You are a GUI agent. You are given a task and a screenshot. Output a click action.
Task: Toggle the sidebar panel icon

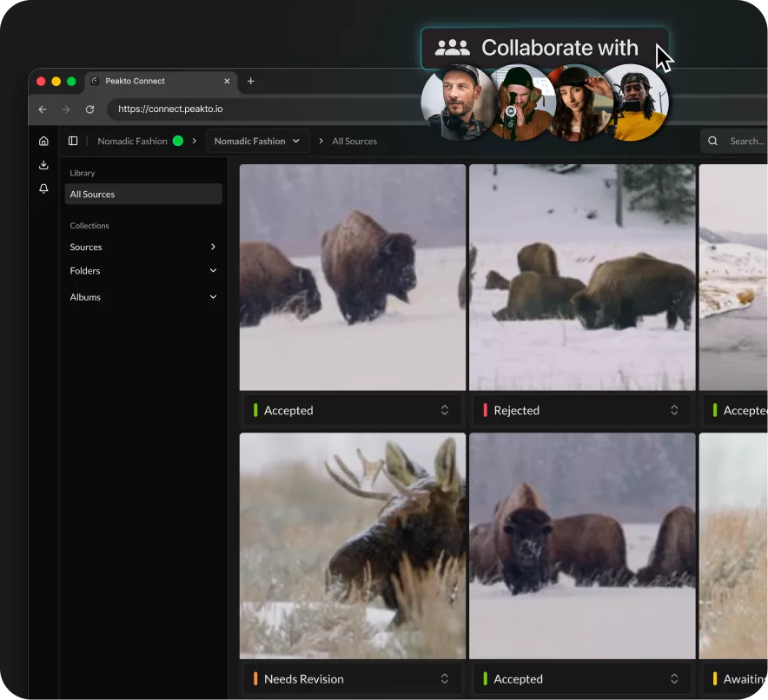coord(73,141)
